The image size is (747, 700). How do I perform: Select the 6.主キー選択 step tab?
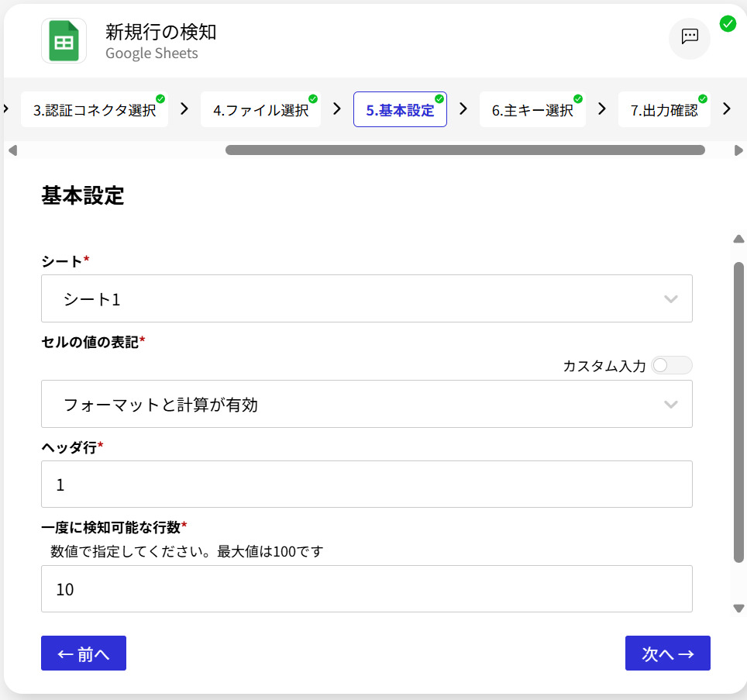coord(532,110)
